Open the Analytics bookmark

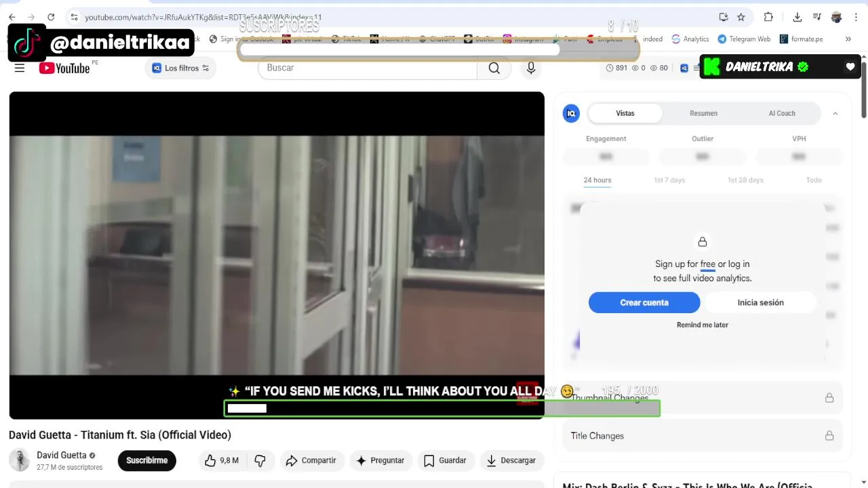[x=690, y=39]
